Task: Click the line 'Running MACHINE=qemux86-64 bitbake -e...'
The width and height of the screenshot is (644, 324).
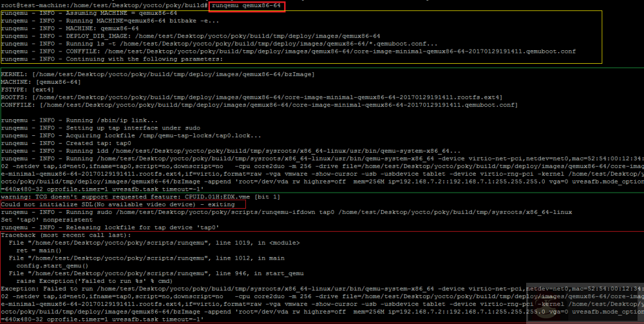Action: pyautogui.click(x=110, y=21)
